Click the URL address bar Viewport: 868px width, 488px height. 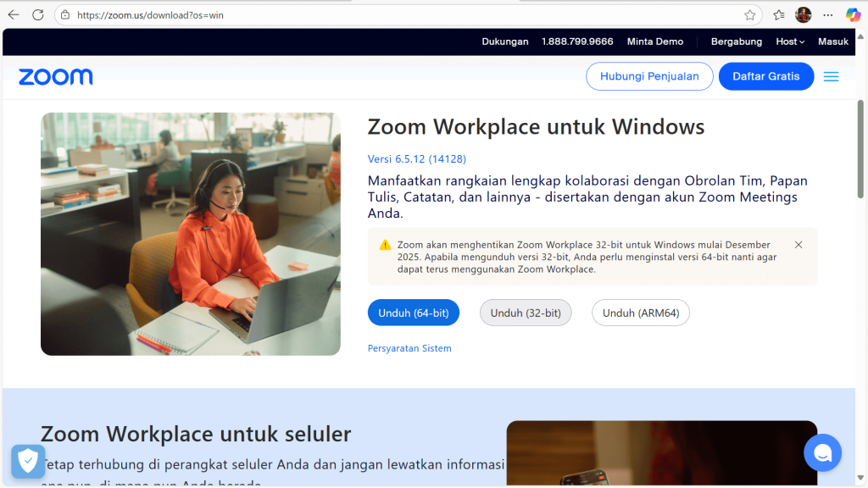point(407,15)
